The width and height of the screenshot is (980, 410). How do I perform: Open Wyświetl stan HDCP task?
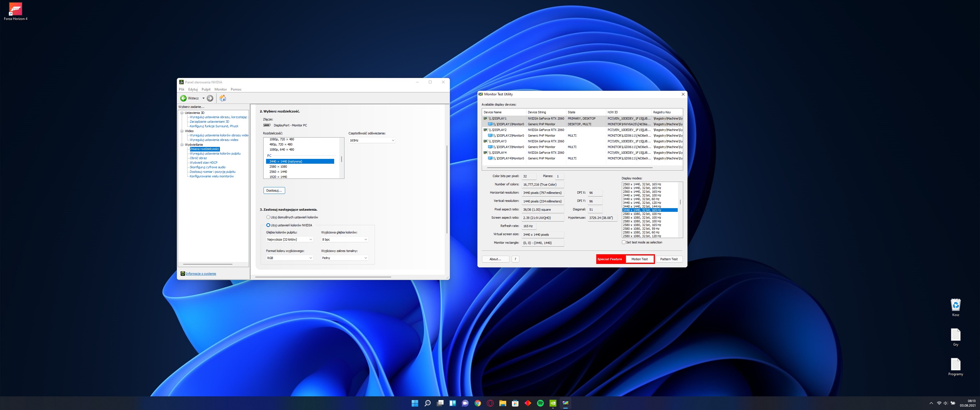tap(203, 163)
